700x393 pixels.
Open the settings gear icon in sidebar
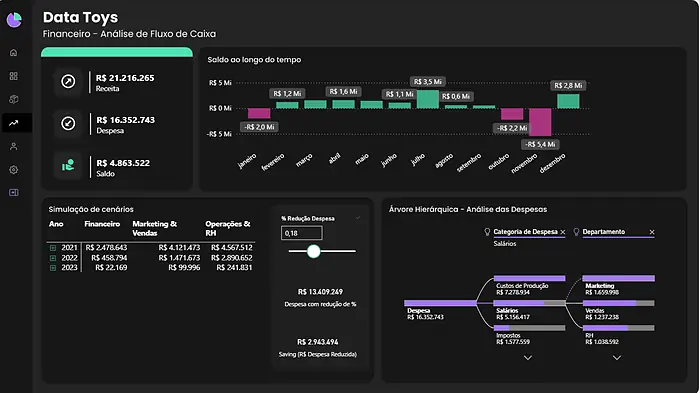pyautogui.click(x=13, y=170)
